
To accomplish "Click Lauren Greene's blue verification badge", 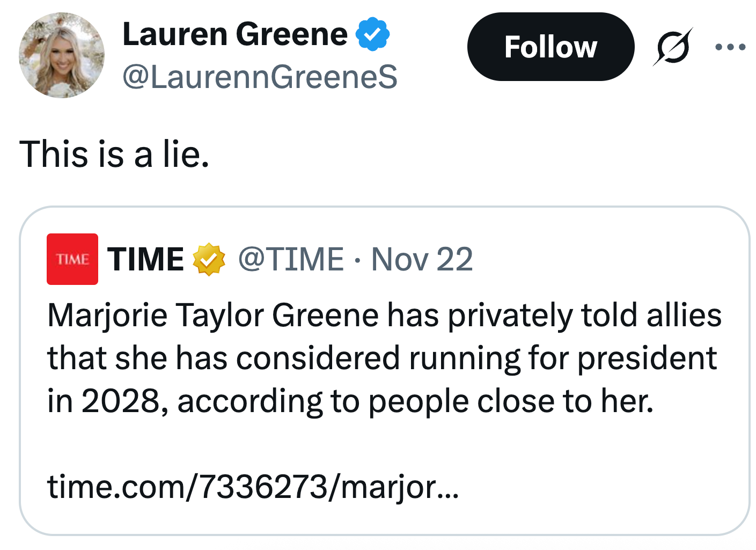I will (x=372, y=33).
